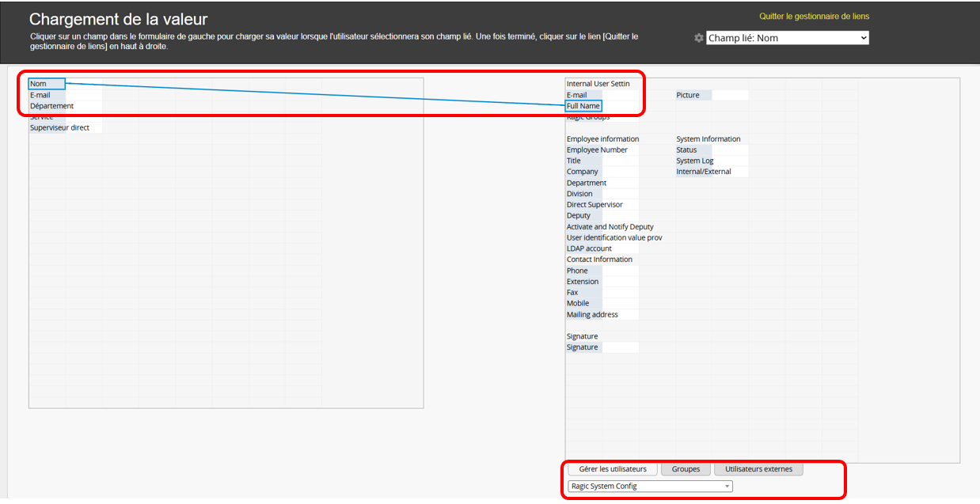Choose the Superviseur direct field
This screenshot has width=980, height=504.
[60, 127]
